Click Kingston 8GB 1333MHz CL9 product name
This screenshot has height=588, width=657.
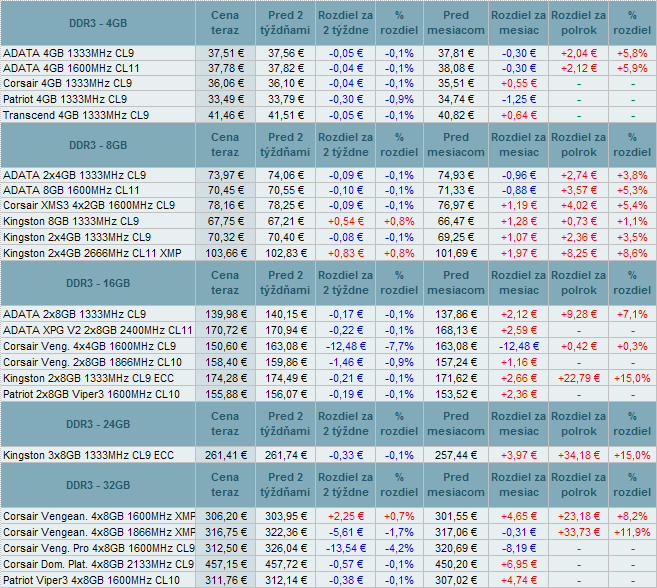[71, 221]
